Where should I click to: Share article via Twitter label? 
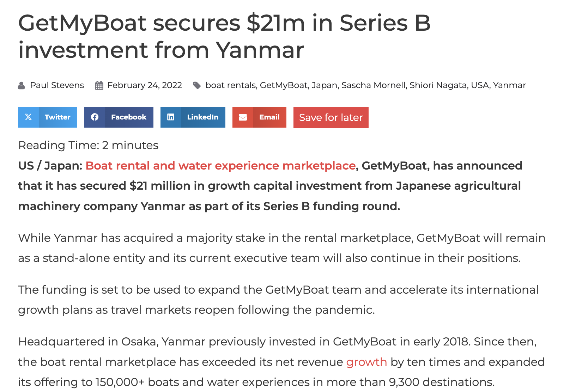click(x=57, y=117)
